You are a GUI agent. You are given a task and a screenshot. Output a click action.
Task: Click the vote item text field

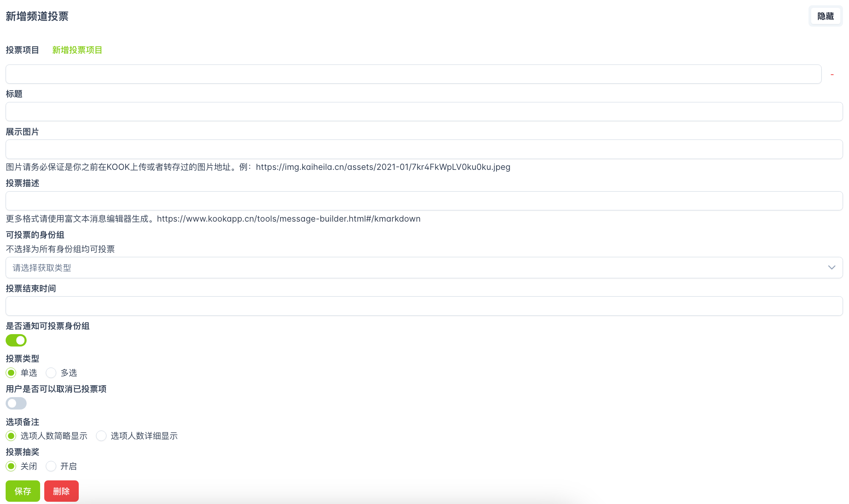pyautogui.click(x=412, y=74)
